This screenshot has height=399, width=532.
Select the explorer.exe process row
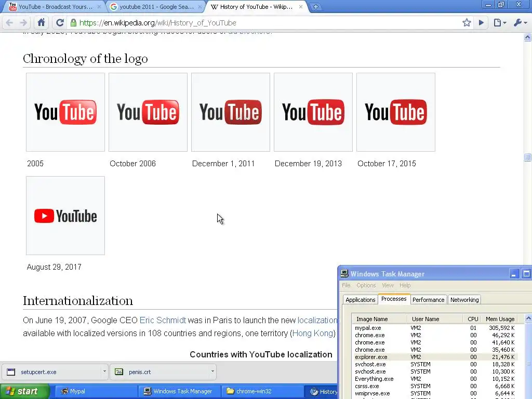click(435, 357)
